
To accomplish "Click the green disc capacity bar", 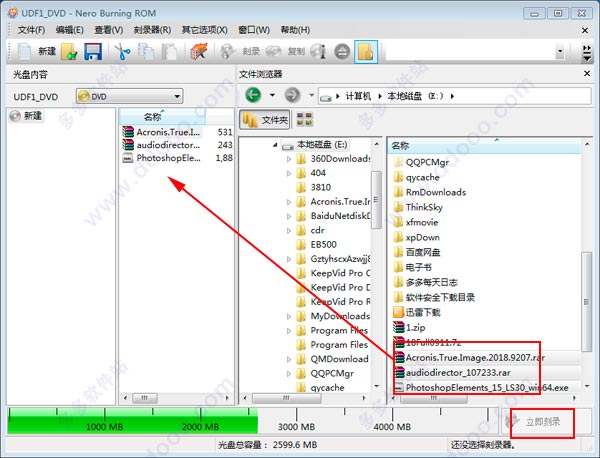I will [132, 421].
